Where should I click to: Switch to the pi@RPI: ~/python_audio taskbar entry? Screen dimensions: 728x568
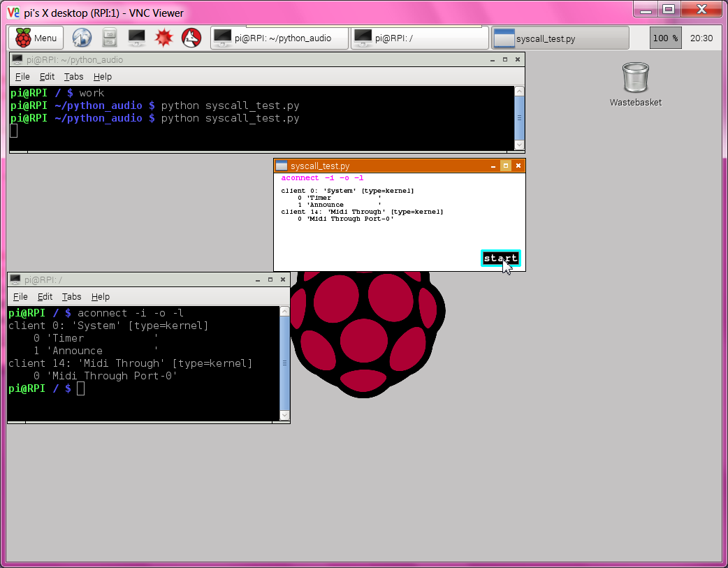(279, 38)
